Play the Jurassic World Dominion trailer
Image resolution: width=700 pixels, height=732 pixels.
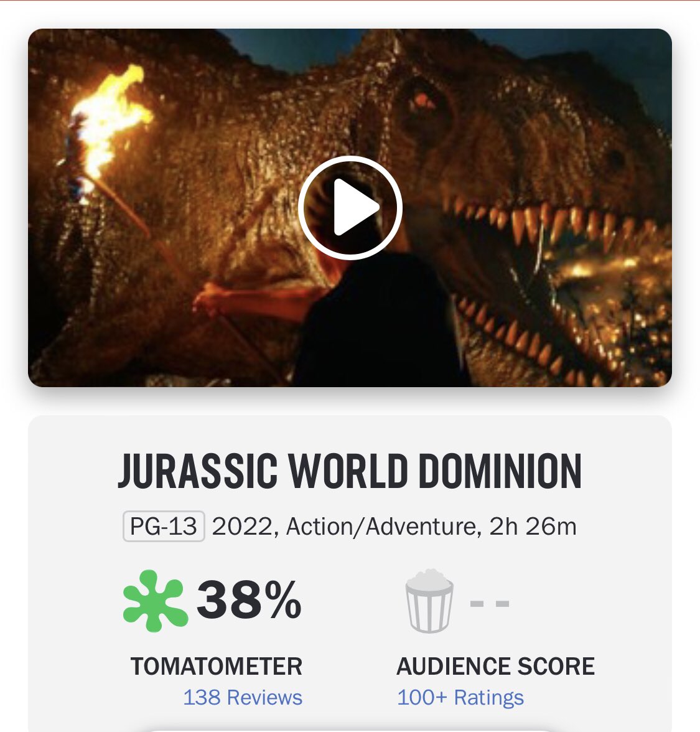[350, 208]
